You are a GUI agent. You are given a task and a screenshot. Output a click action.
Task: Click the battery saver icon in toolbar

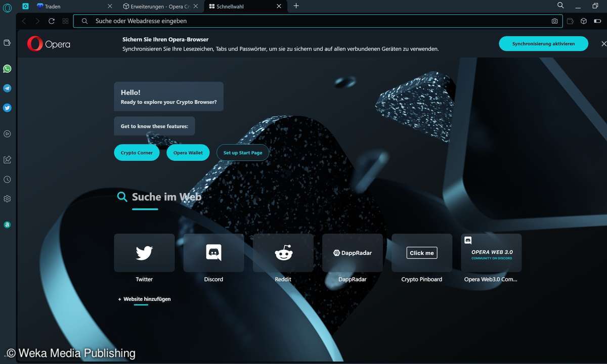click(597, 21)
